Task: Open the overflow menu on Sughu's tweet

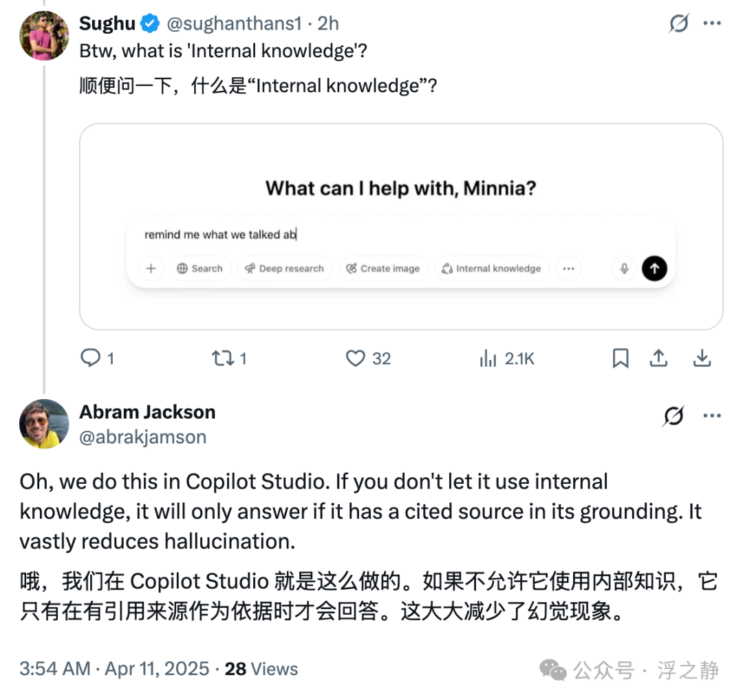Action: (712, 24)
